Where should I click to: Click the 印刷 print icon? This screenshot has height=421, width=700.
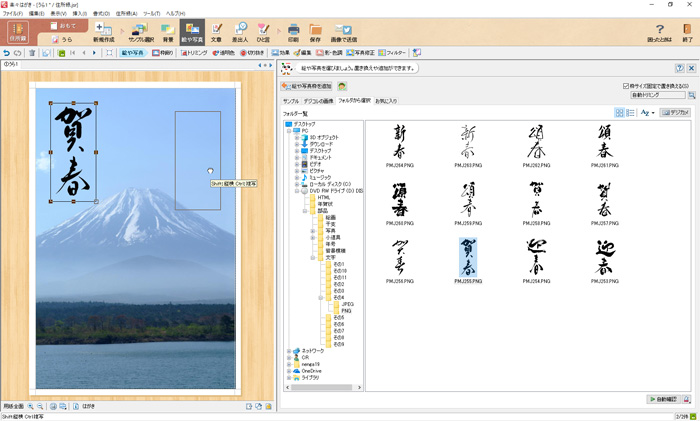pyautogui.click(x=293, y=32)
